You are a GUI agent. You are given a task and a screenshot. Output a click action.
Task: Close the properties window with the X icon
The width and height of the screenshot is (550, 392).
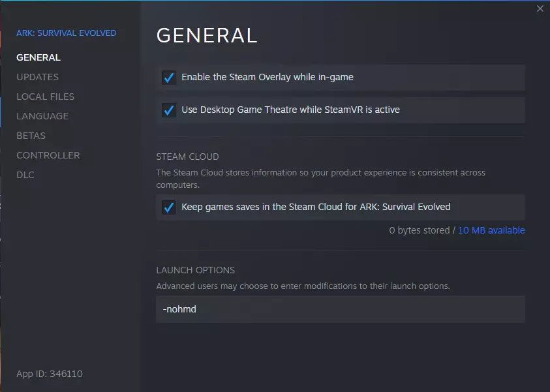point(540,8)
